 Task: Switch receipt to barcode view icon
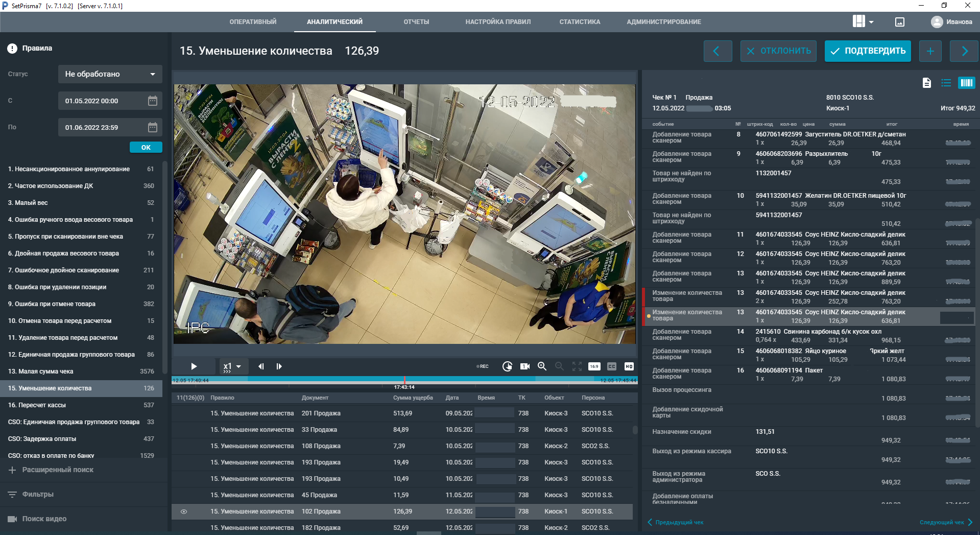[x=966, y=83]
